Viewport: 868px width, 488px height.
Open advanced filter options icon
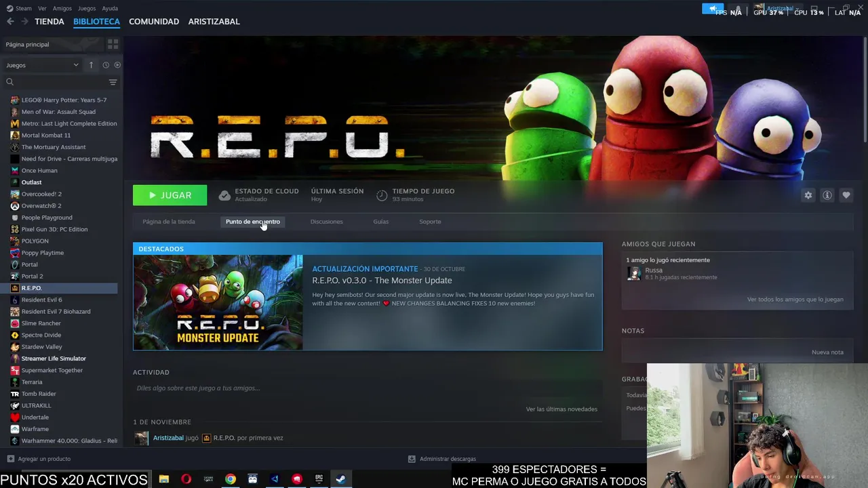click(113, 82)
